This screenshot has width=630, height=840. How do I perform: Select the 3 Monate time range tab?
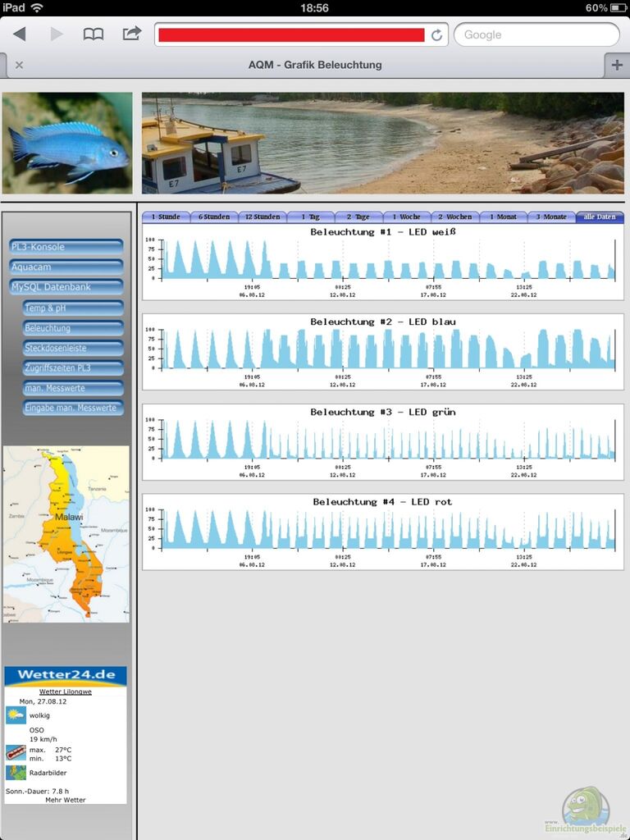tap(551, 217)
